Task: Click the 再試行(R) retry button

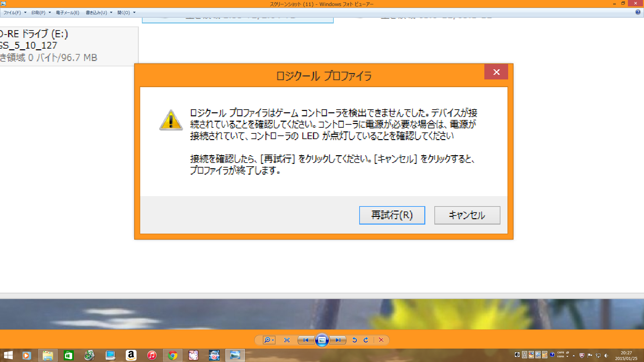Action: pos(392,215)
